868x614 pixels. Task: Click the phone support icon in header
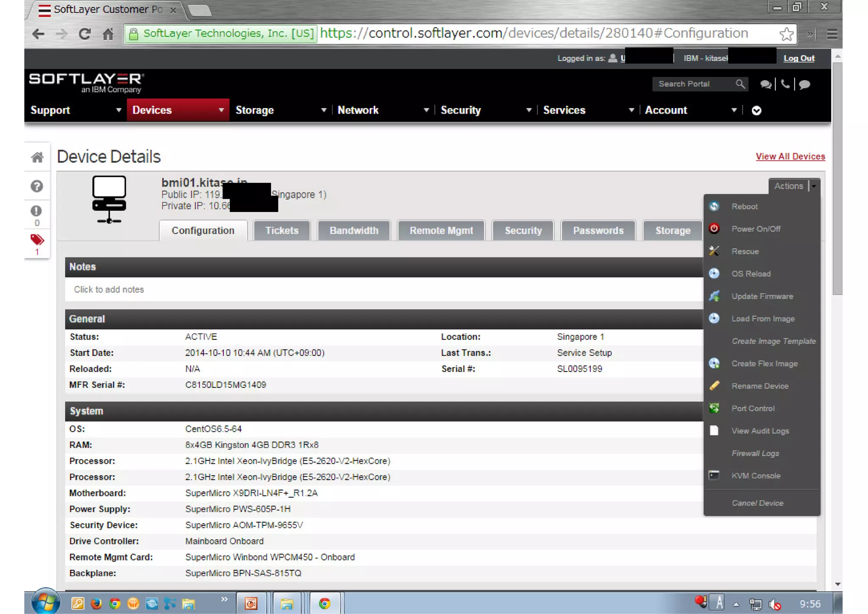coord(785,84)
